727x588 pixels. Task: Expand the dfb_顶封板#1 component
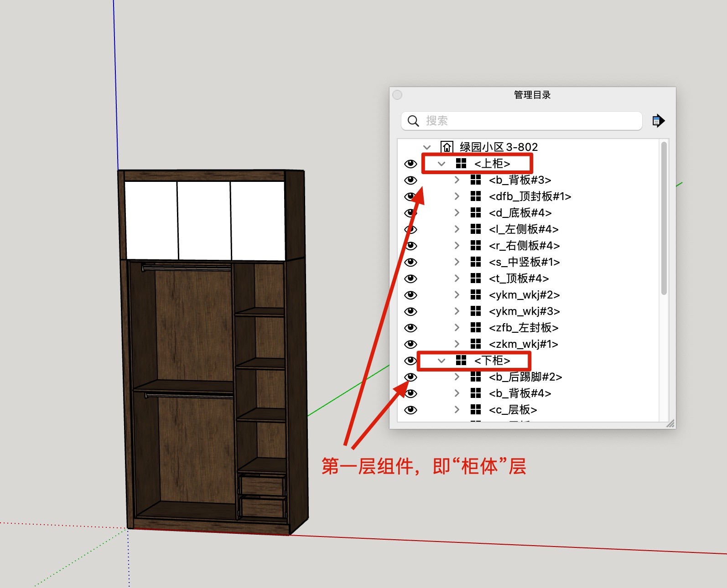click(457, 196)
